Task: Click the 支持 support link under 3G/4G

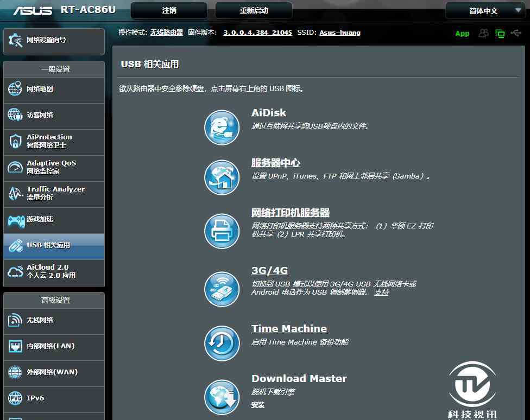Action: pyautogui.click(x=382, y=292)
